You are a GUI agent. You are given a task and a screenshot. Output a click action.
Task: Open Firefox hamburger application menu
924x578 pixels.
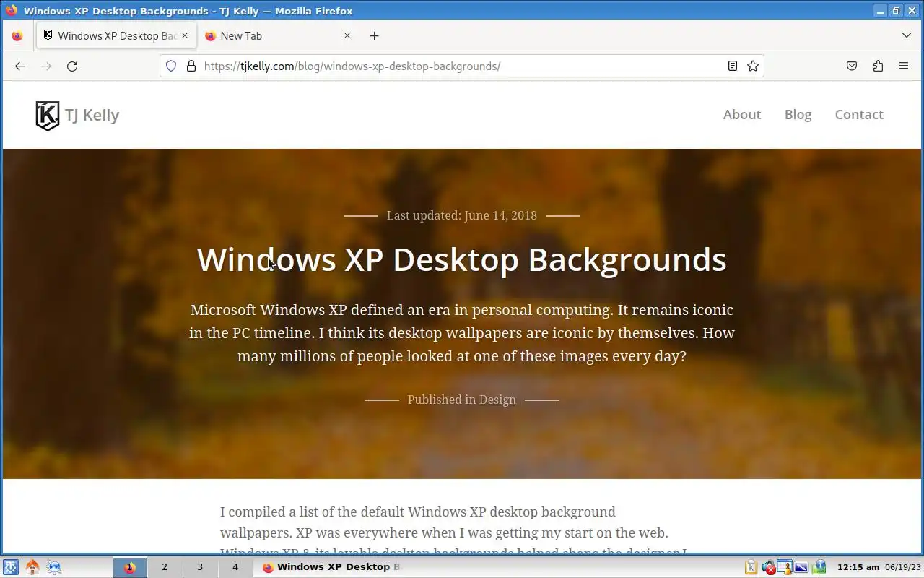pyautogui.click(x=904, y=66)
